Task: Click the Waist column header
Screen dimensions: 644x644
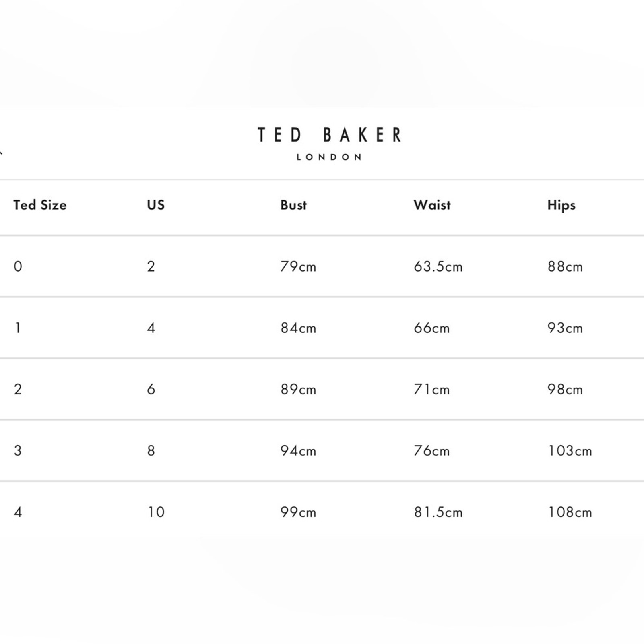Action: click(x=432, y=205)
